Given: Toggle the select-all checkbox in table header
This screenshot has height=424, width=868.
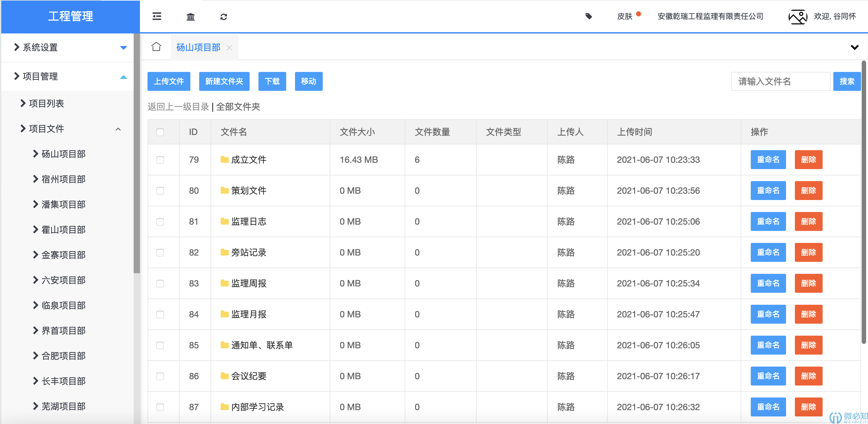Looking at the screenshot, I should [x=160, y=132].
